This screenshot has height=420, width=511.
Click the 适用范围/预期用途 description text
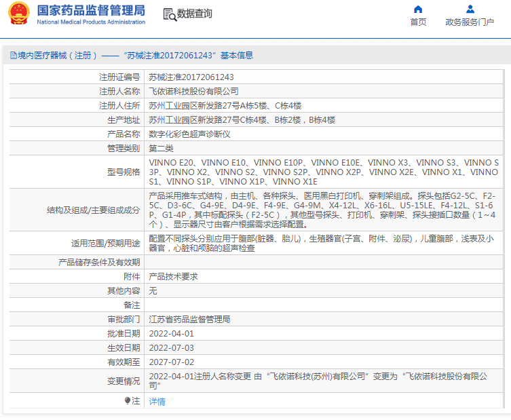pyautogui.click(x=321, y=244)
